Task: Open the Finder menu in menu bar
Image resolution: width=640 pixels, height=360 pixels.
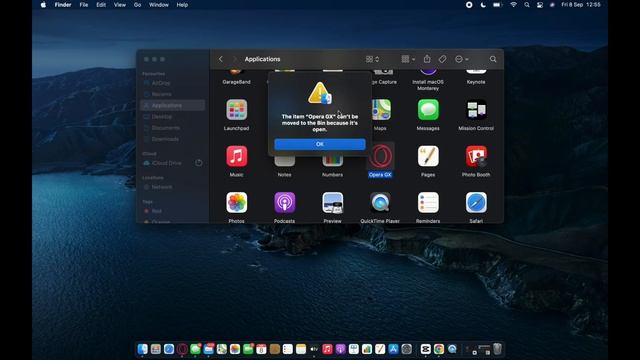Action: pyautogui.click(x=63, y=5)
